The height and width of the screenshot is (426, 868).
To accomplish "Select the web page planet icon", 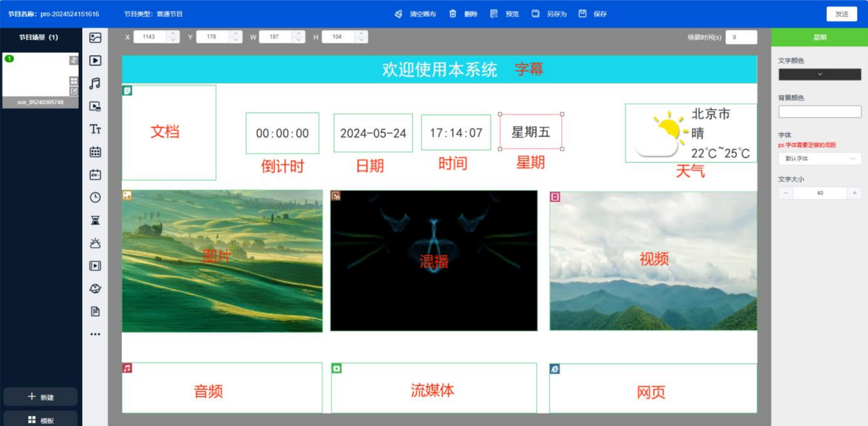I will tap(95, 289).
